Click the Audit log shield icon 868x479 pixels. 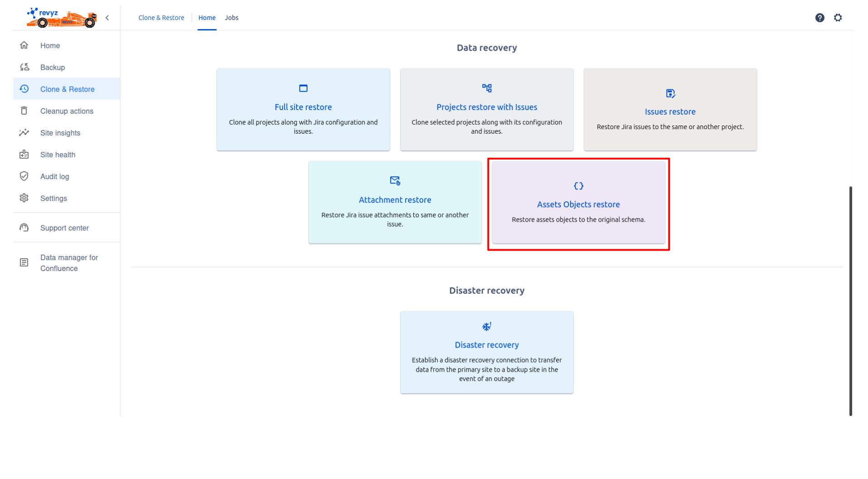[24, 176]
